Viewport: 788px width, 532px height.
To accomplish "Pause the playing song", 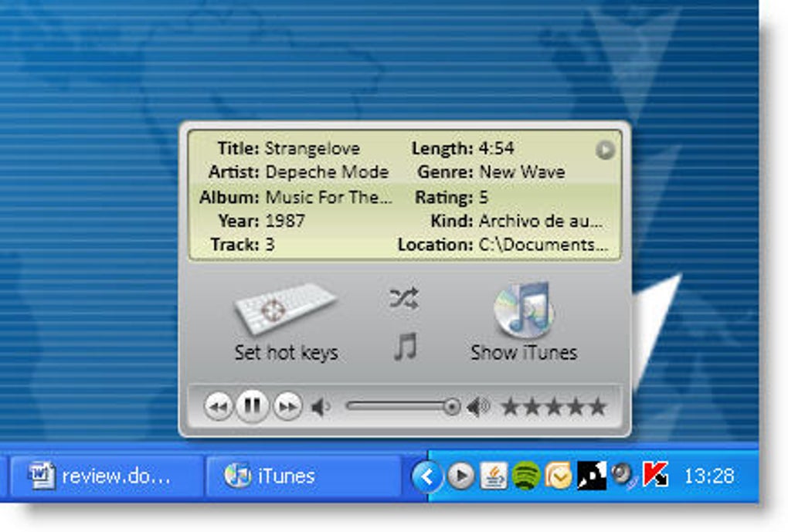I will click(253, 405).
